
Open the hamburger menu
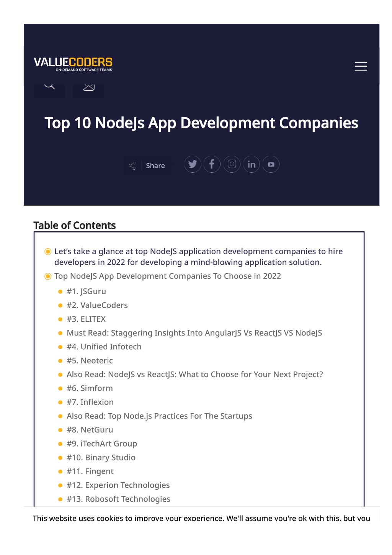[361, 66]
